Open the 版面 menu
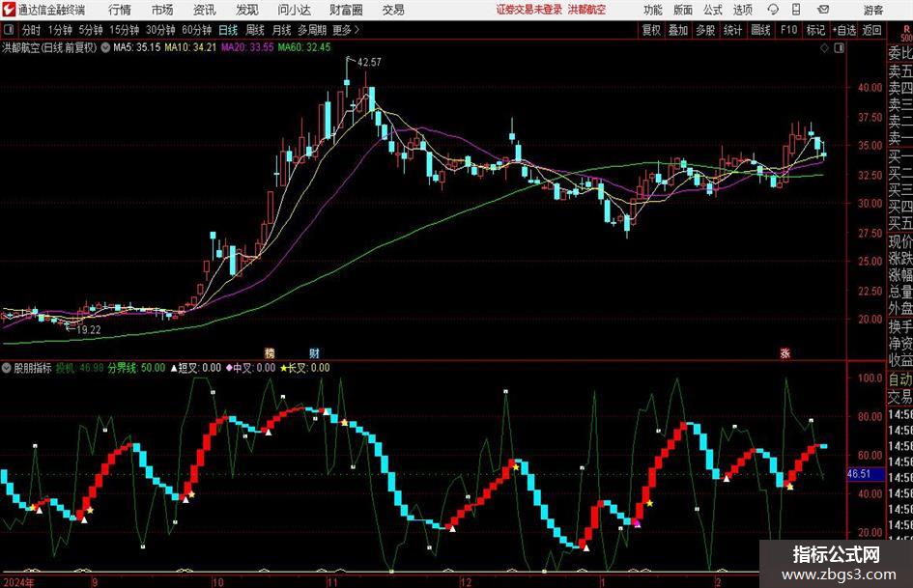Image resolution: width=913 pixels, height=588 pixels. point(682,10)
